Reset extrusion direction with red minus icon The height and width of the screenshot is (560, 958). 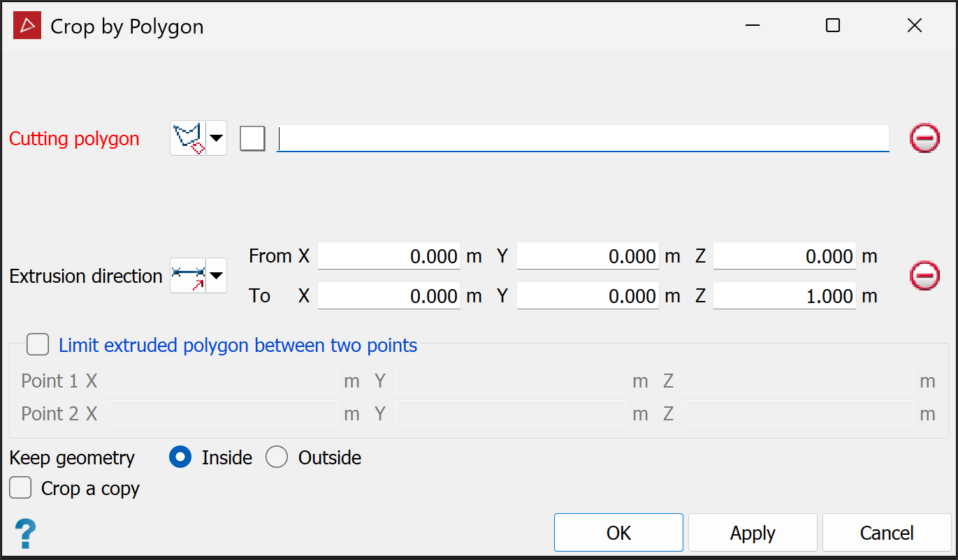tap(924, 276)
